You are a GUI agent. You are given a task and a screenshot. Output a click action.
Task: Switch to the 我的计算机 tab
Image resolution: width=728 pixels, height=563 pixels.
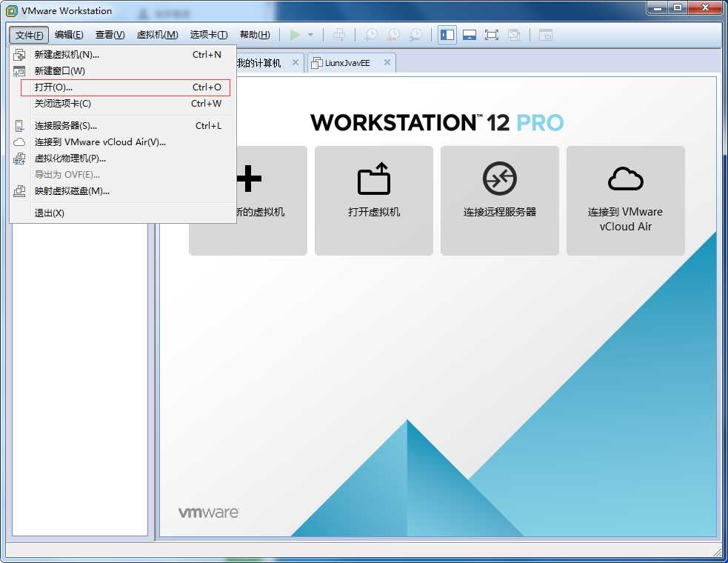[x=258, y=63]
